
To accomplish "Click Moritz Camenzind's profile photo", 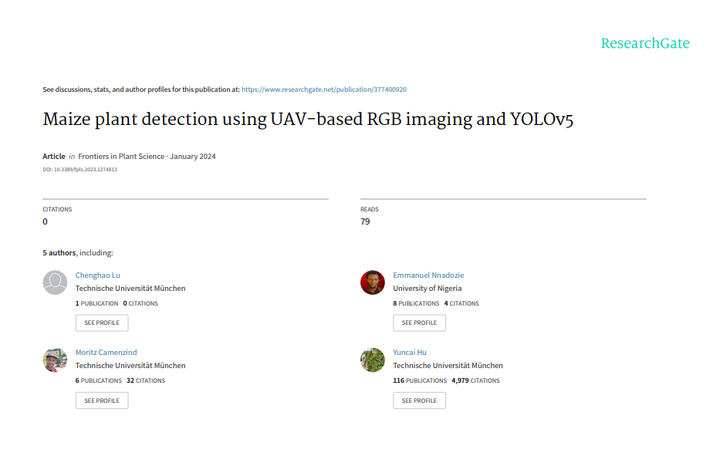I will [55, 360].
